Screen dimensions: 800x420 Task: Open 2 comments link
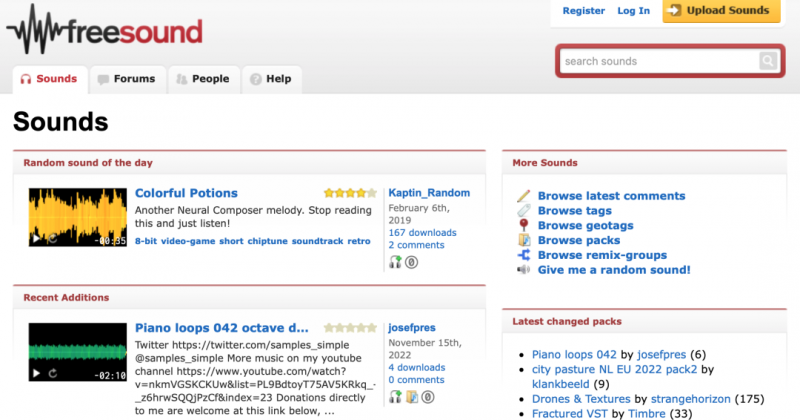tap(416, 245)
